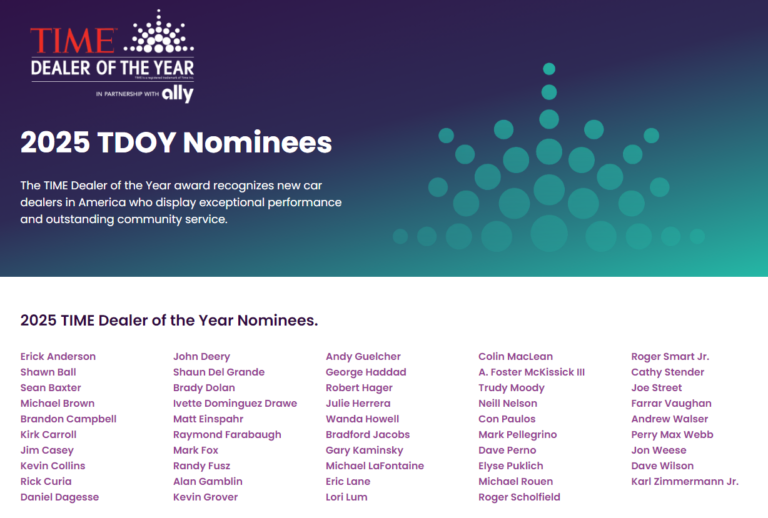Open Roger Smart Jr. profile
768x518 pixels.
(x=670, y=357)
